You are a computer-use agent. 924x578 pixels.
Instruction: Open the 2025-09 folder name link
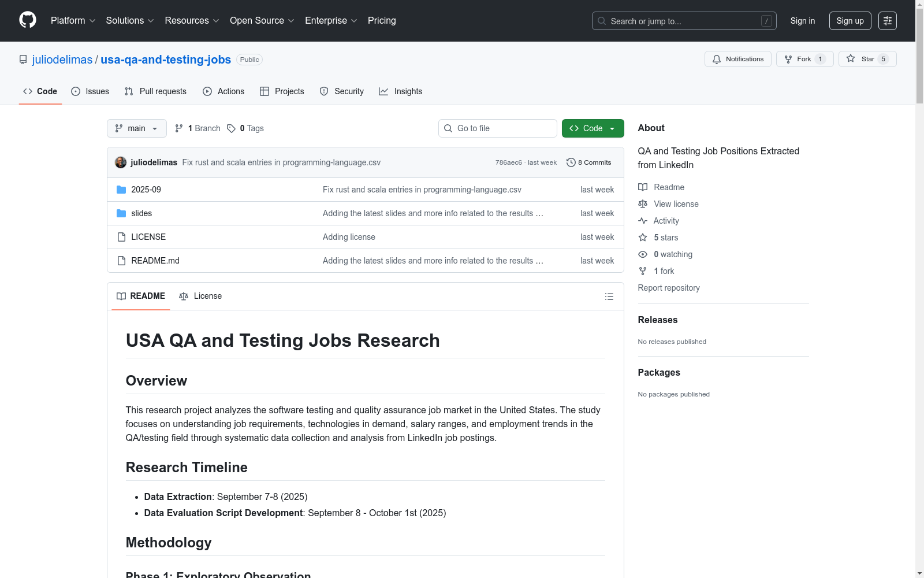[146, 190]
